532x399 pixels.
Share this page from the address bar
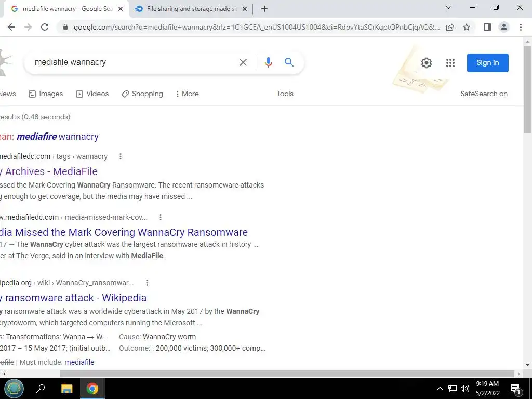450,27
